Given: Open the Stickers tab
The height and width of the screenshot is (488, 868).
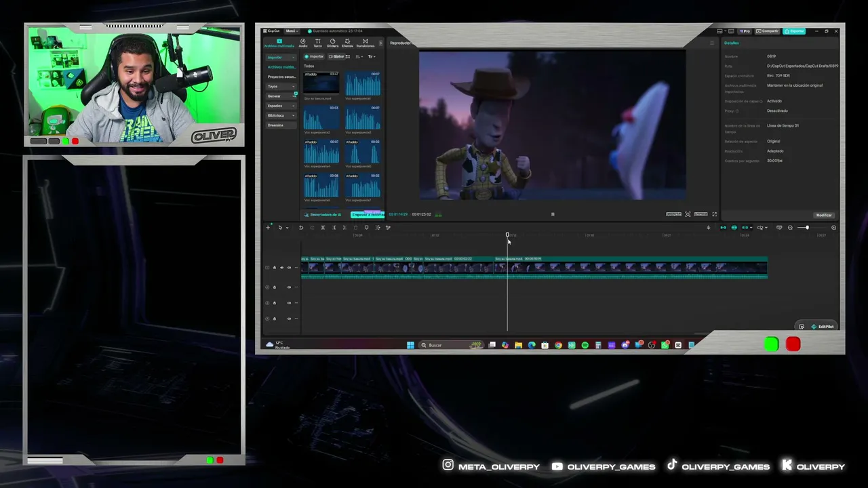Looking at the screenshot, I should click(332, 43).
